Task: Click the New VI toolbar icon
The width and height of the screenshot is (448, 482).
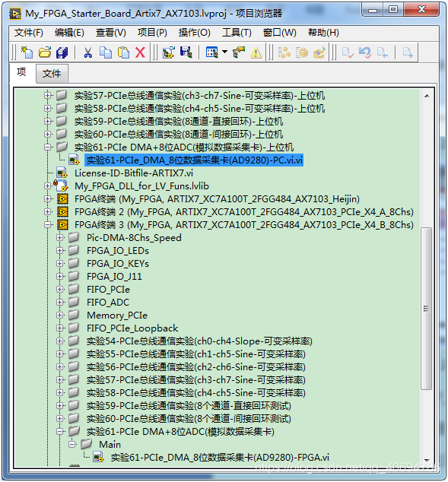Action: (x=27, y=52)
